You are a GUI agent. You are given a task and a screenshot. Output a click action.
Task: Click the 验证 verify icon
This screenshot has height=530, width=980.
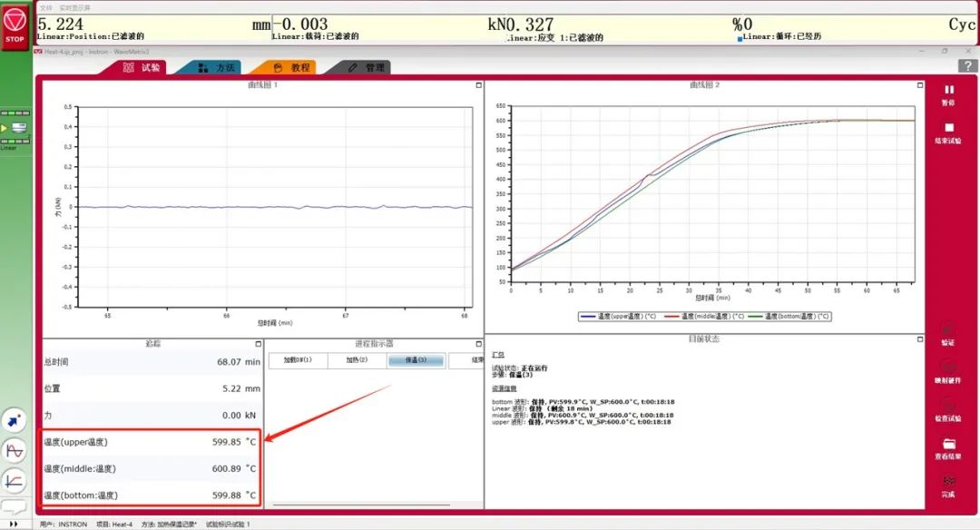pyautogui.click(x=949, y=334)
